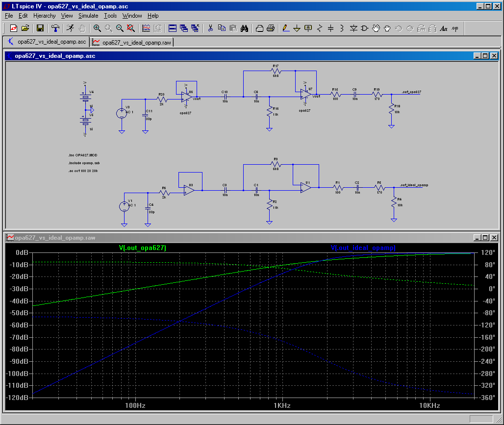Screen dimensions: 504x425
Task: Click the Close All Windows icon
Action: coord(195,28)
